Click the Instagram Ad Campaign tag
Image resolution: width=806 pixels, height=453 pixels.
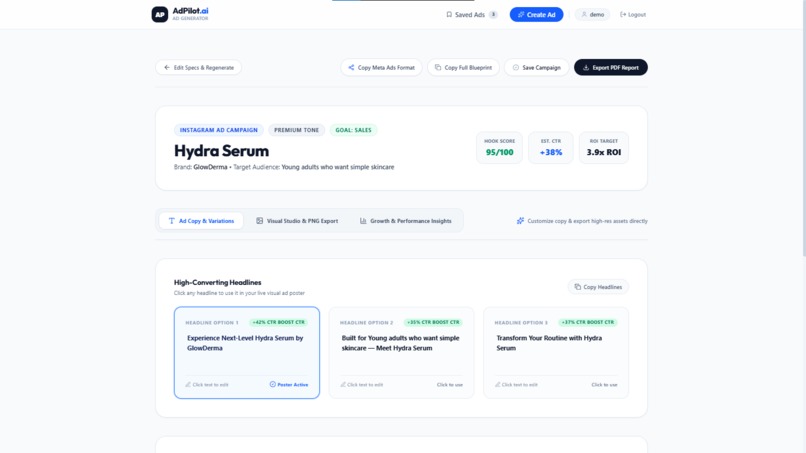pyautogui.click(x=218, y=130)
